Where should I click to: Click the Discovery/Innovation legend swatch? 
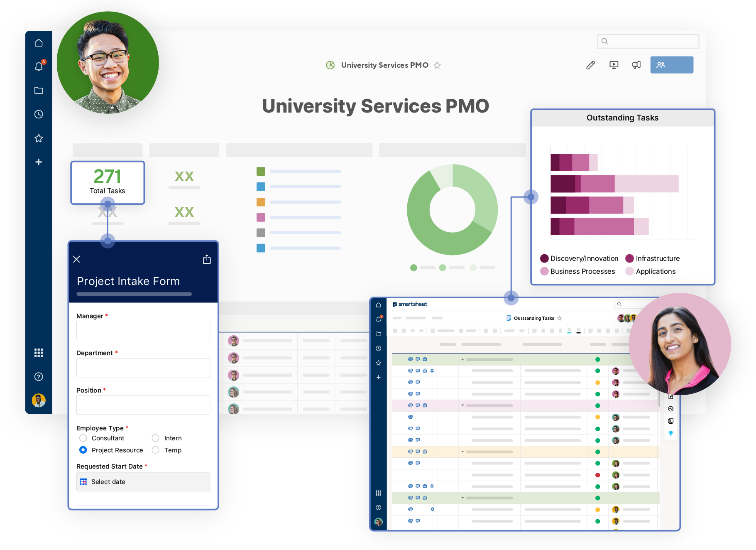pyautogui.click(x=544, y=258)
